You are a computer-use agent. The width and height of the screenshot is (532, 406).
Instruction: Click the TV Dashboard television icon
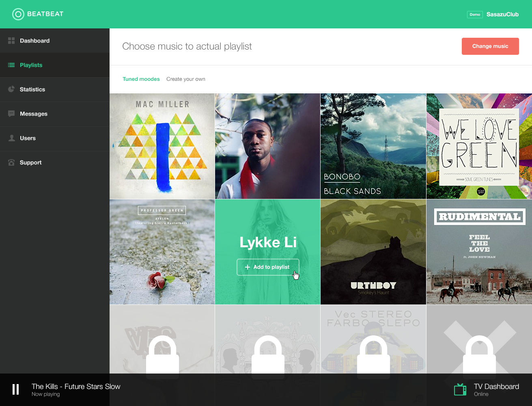(x=460, y=390)
